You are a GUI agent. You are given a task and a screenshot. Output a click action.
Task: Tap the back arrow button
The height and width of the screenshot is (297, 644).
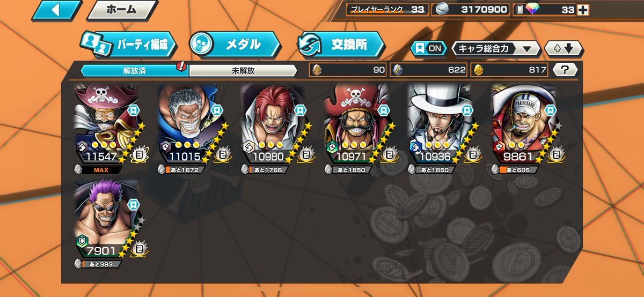click(56, 10)
